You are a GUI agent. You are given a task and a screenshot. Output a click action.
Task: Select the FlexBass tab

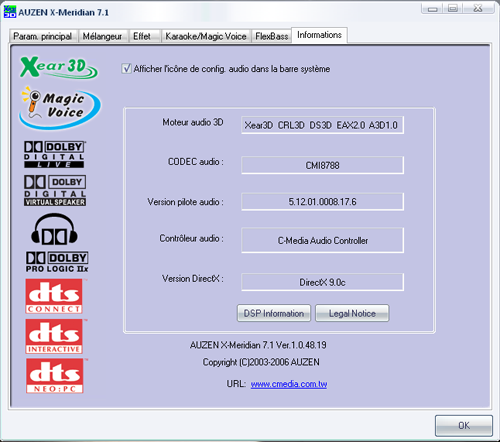tap(272, 36)
